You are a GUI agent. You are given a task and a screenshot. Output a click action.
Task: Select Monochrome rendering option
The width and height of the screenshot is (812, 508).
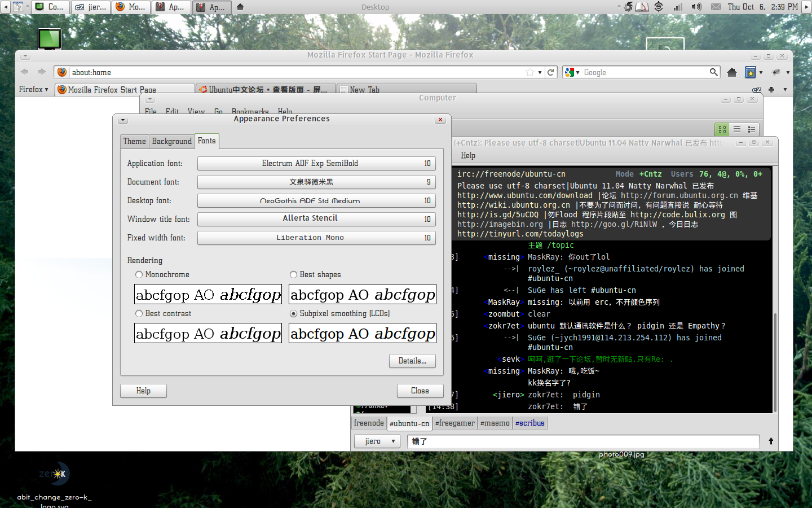pyautogui.click(x=139, y=274)
